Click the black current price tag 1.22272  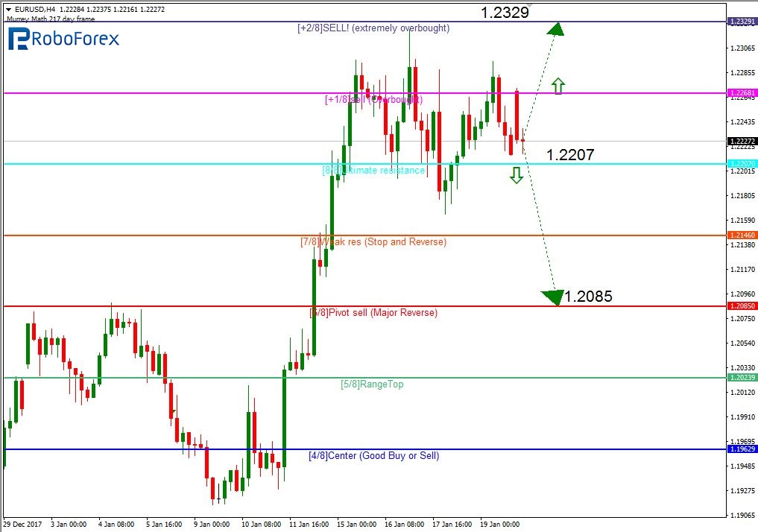742,142
